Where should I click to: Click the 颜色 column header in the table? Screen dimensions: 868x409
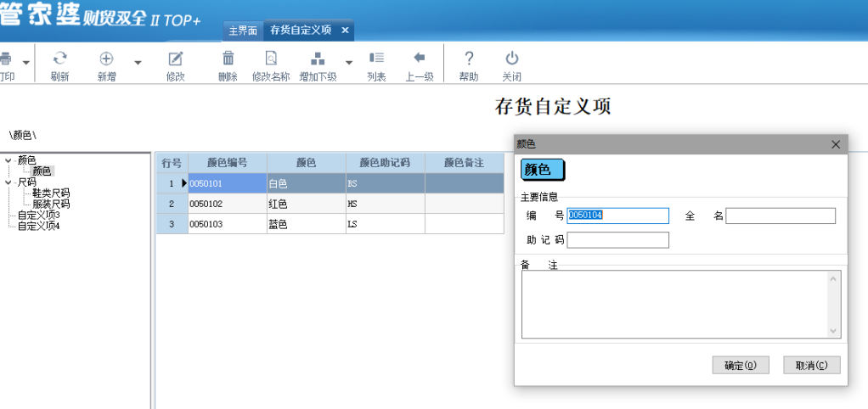tap(306, 163)
